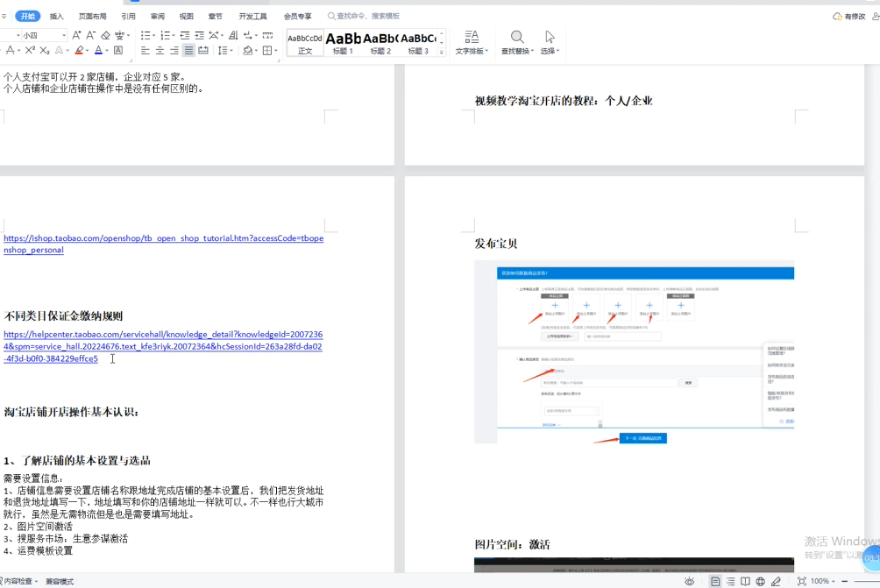Click the increase font size icon
Screen dimensions: 880x588
pos(77,35)
